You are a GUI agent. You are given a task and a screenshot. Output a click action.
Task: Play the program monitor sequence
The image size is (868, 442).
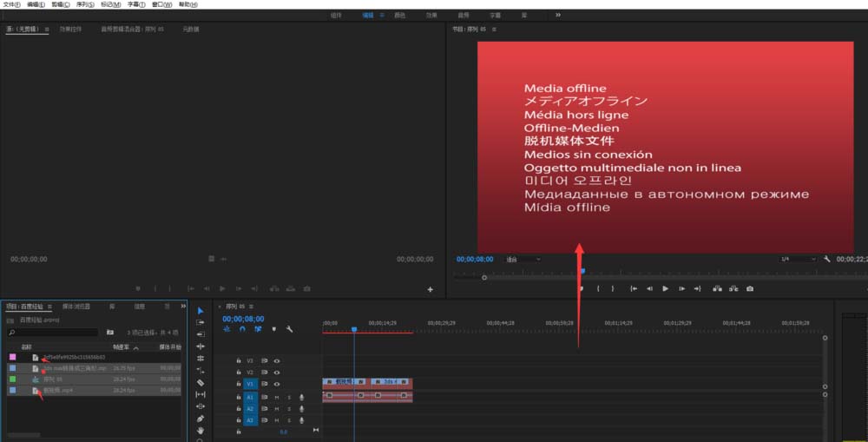(x=666, y=288)
